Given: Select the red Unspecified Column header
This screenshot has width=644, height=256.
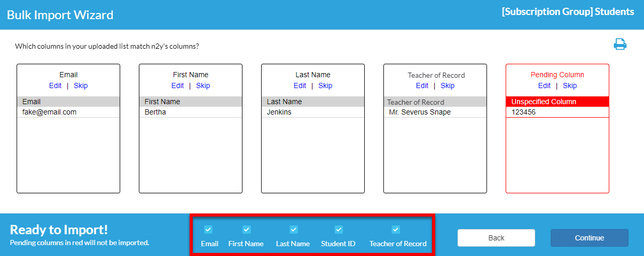Looking at the screenshot, I should pos(557,102).
